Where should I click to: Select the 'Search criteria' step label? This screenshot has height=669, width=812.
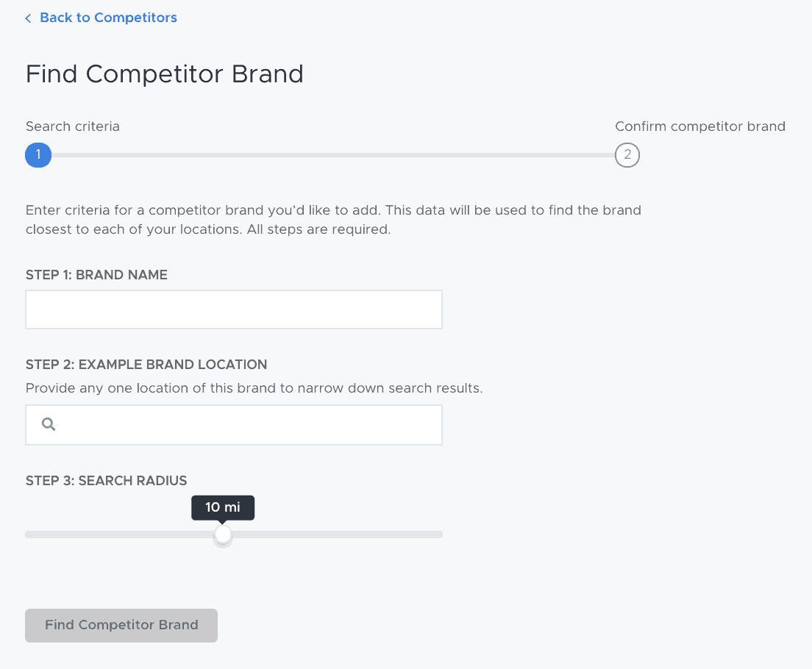click(x=72, y=126)
